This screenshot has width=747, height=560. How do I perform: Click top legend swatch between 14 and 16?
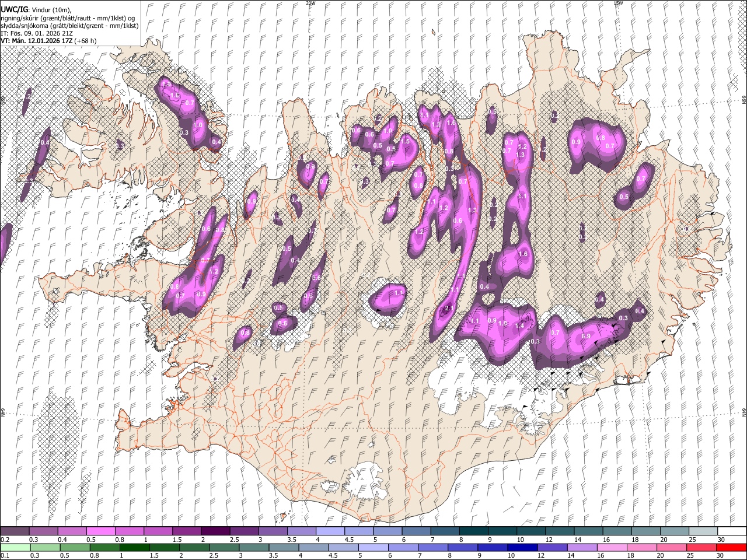pos(588,531)
